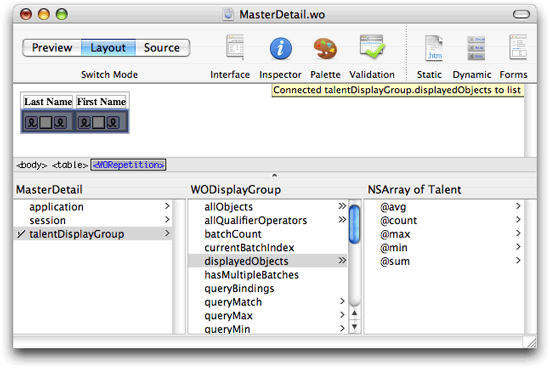Viewport: 550px width, 370px height.
Task: Click the WODisplayGroup column scrollbar thumb
Action: [355, 224]
